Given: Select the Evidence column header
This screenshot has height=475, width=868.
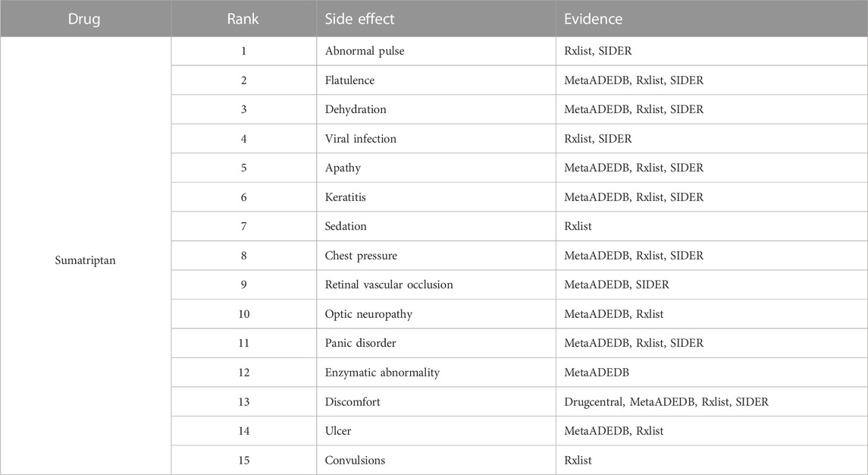Looking at the screenshot, I should tap(593, 19).
